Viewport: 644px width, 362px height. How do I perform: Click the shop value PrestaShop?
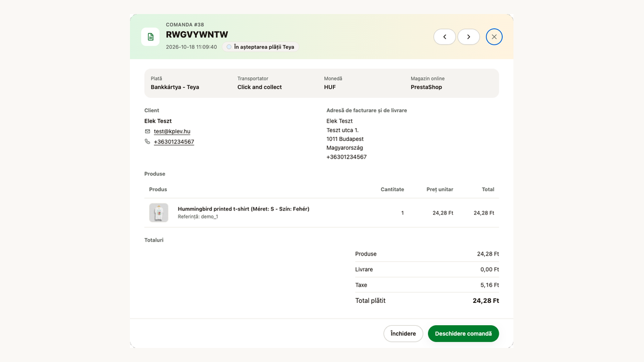[x=426, y=87]
